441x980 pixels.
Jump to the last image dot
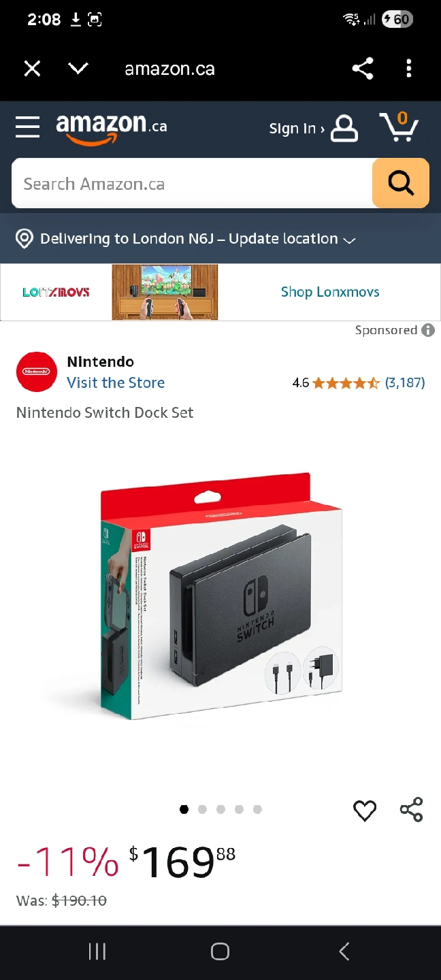tap(257, 809)
